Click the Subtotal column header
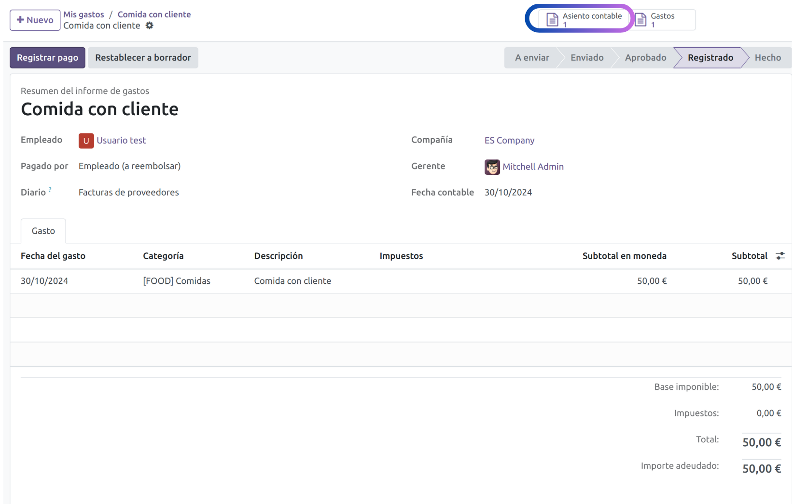Image resolution: width=794 pixels, height=504 pixels. [x=749, y=256]
